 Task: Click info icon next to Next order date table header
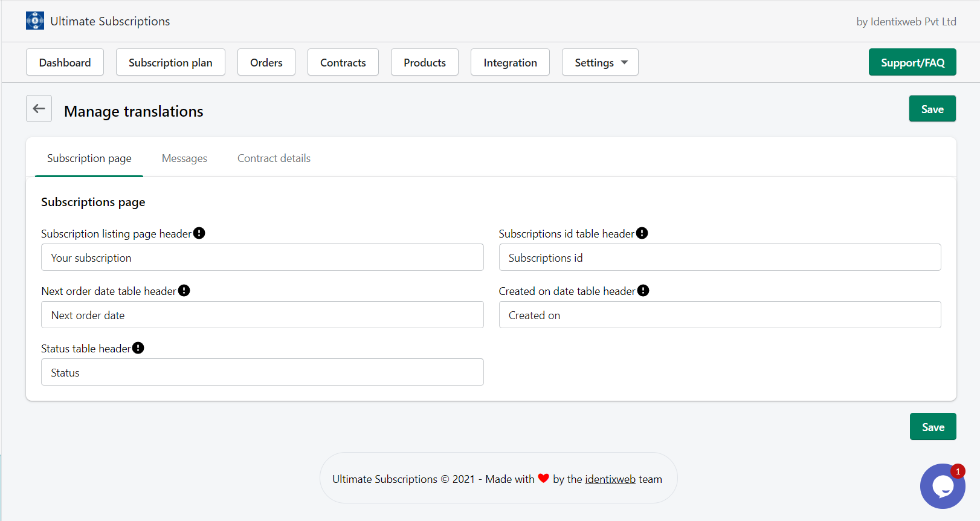pos(184,291)
